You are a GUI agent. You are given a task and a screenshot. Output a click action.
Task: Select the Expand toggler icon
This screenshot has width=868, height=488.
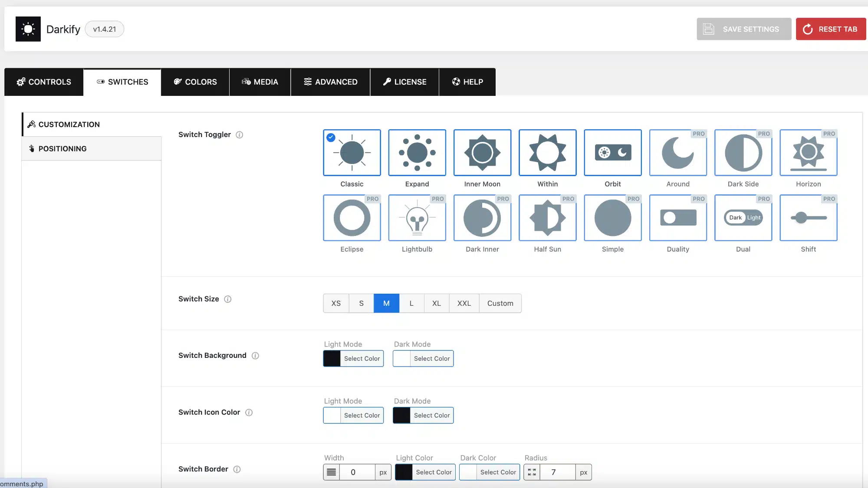pos(417,153)
